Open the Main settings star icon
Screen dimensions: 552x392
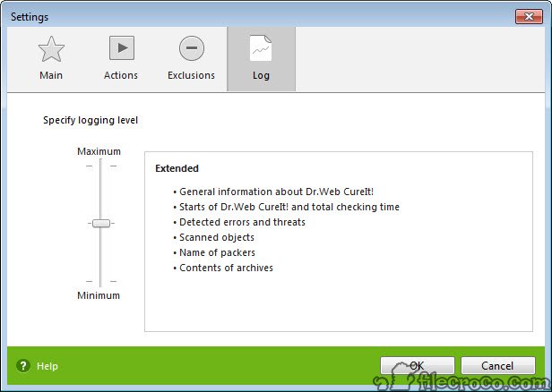tap(51, 49)
